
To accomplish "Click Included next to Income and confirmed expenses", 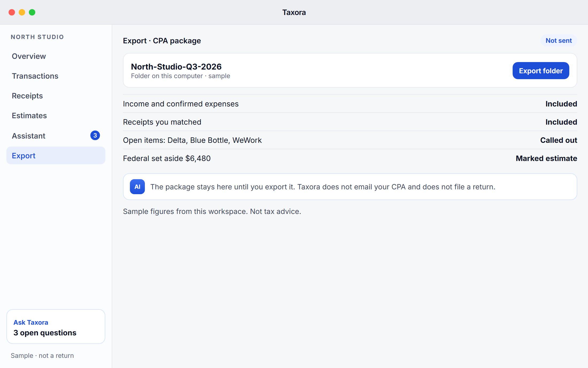I will coord(561,104).
